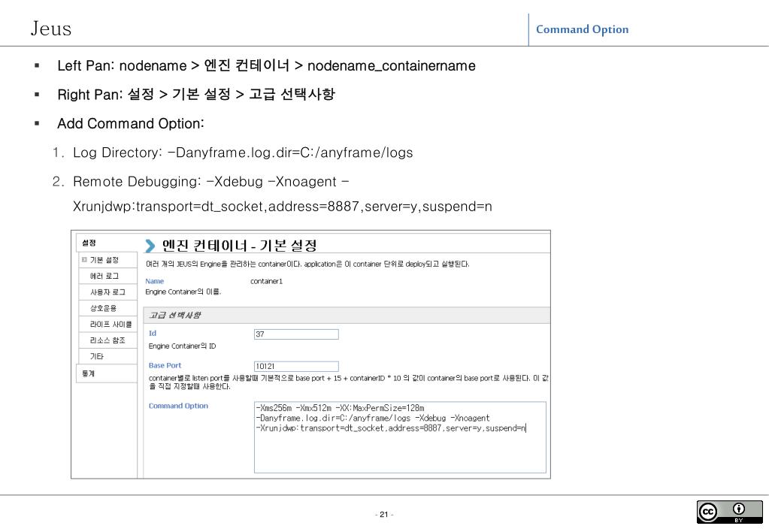Click inside the Command Option text area

(x=400, y=437)
